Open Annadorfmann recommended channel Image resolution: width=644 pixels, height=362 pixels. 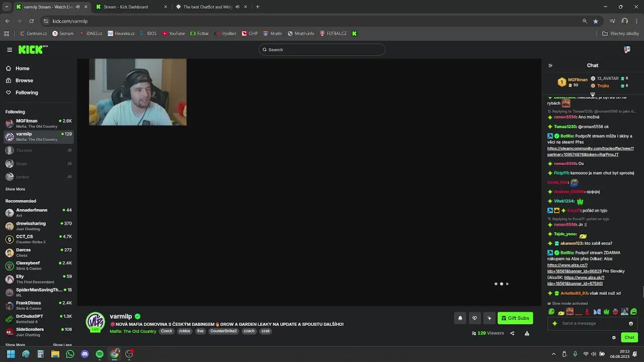39,212
